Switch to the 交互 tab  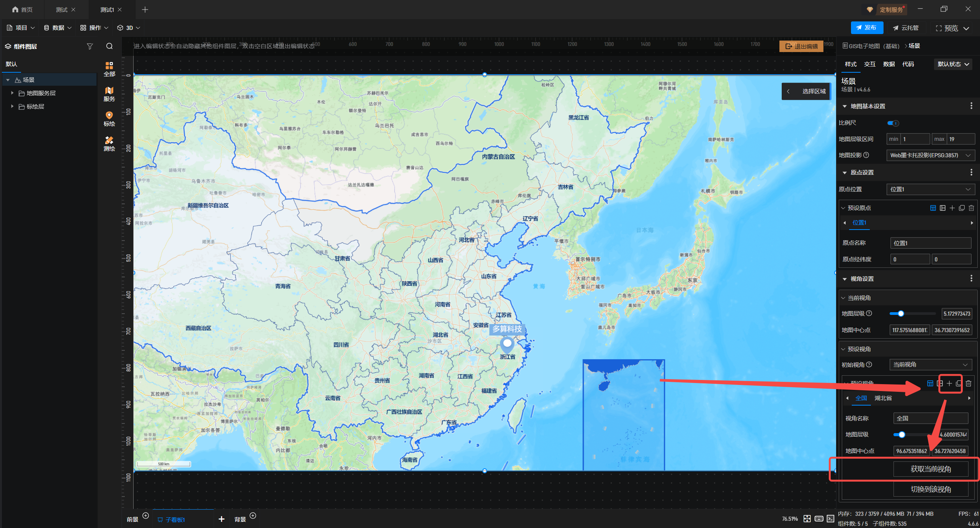[869, 64]
